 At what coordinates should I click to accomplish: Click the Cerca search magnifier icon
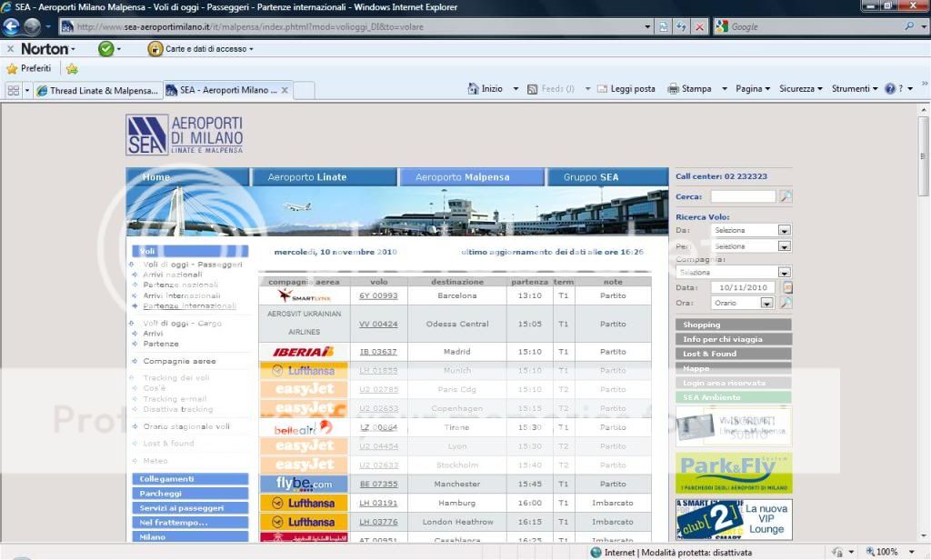[x=786, y=196]
